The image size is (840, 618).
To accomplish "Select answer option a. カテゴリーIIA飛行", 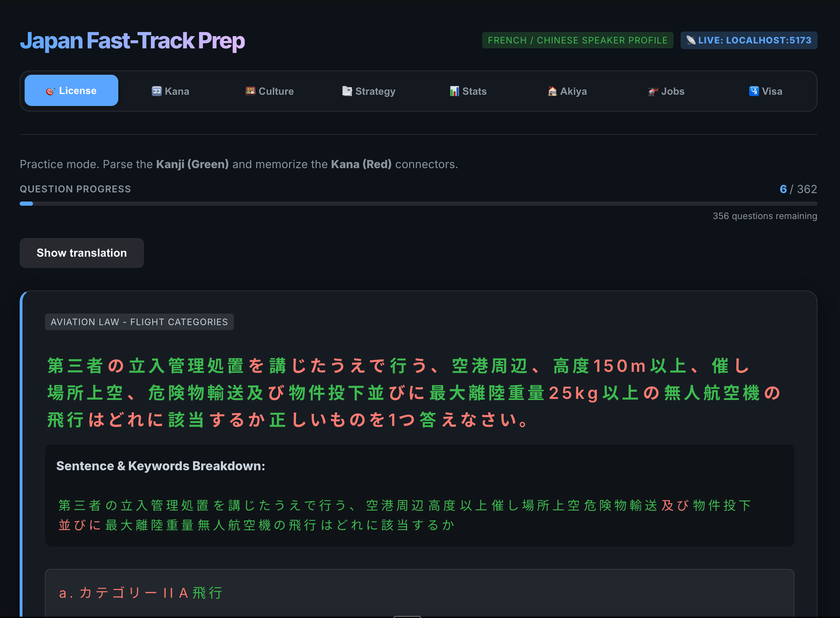I will 419,593.
